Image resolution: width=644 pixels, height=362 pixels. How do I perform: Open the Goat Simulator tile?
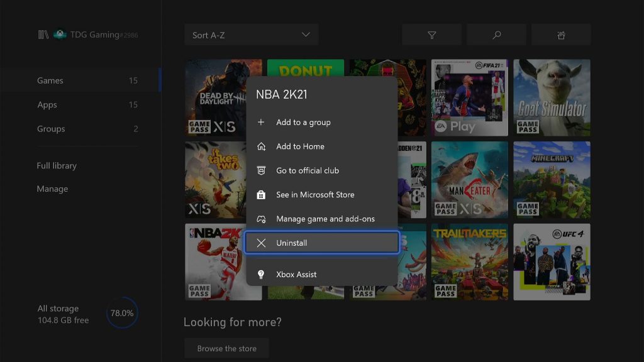pos(552,97)
